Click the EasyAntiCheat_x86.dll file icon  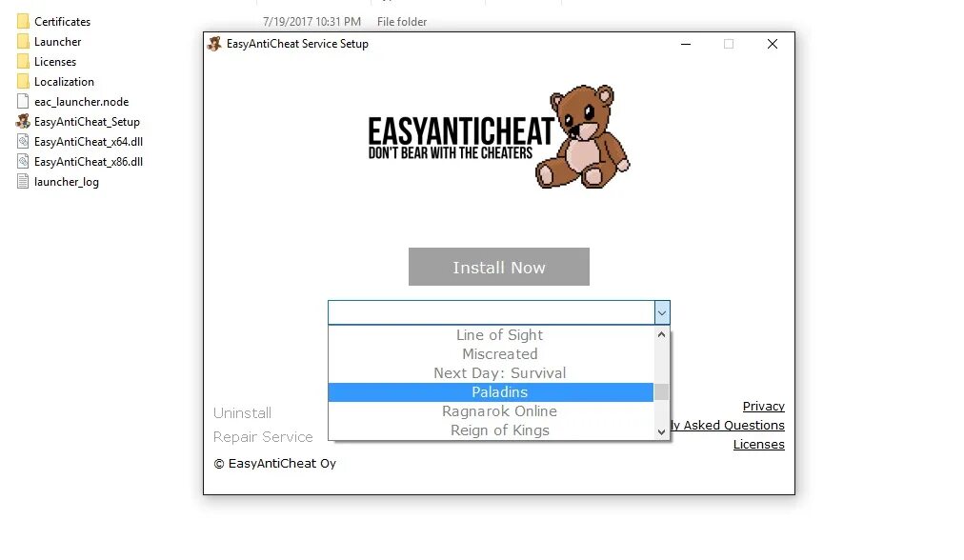(x=23, y=162)
